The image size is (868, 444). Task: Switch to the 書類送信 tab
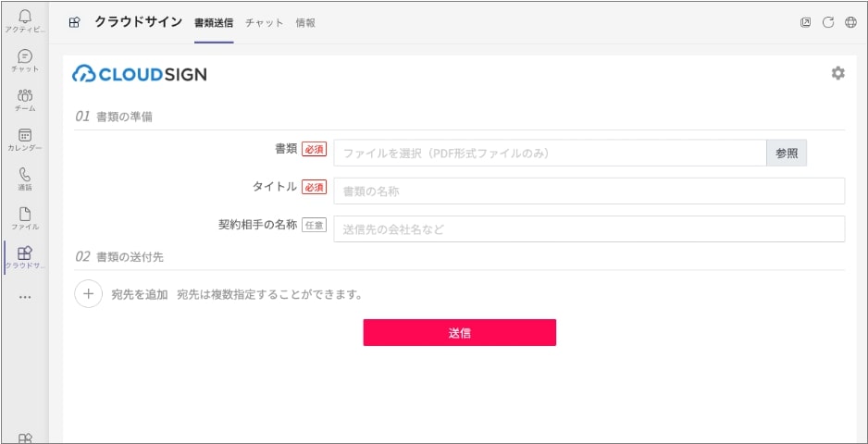(x=213, y=22)
